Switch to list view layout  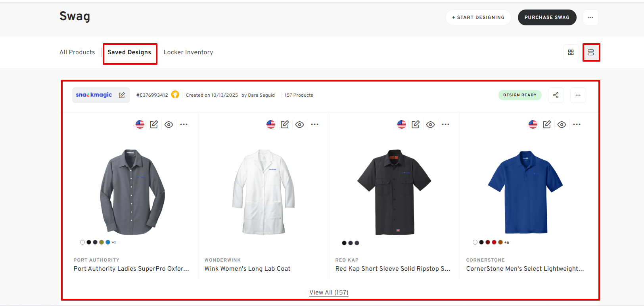point(590,52)
